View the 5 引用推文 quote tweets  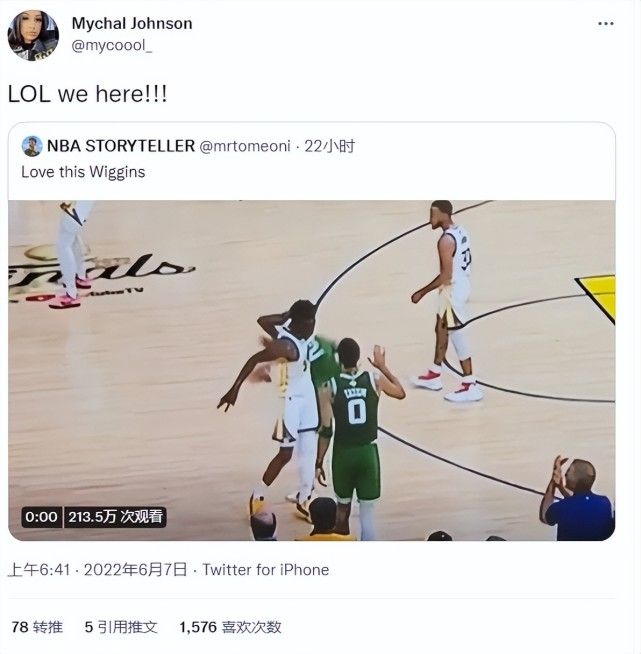tap(121, 627)
